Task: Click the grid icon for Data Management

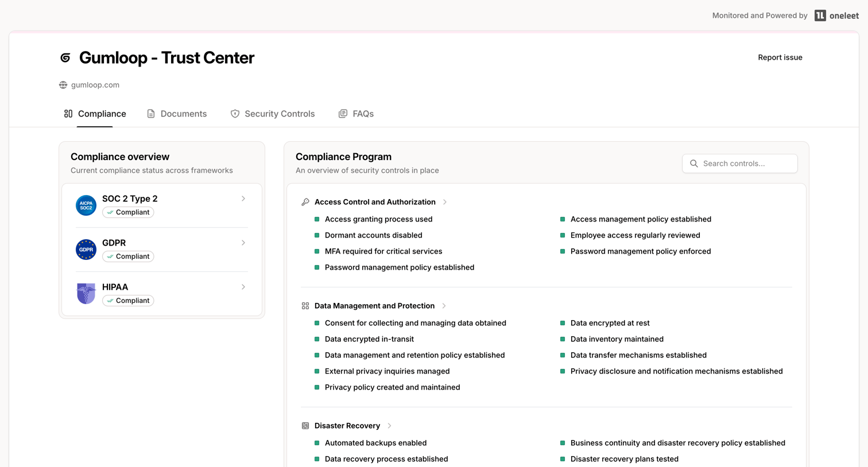Action: tap(305, 306)
